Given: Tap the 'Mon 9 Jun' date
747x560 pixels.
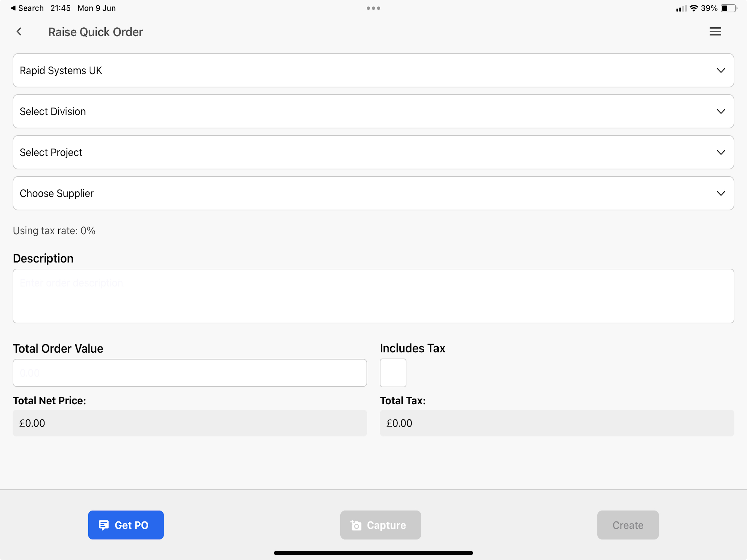Looking at the screenshot, I should click(x=97, y=8).
